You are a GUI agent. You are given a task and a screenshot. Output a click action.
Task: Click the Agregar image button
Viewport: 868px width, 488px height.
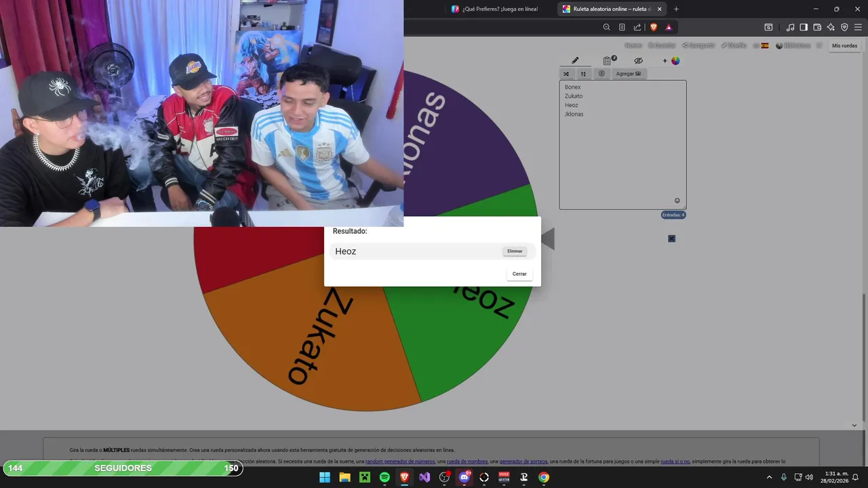tap(629, 74)
